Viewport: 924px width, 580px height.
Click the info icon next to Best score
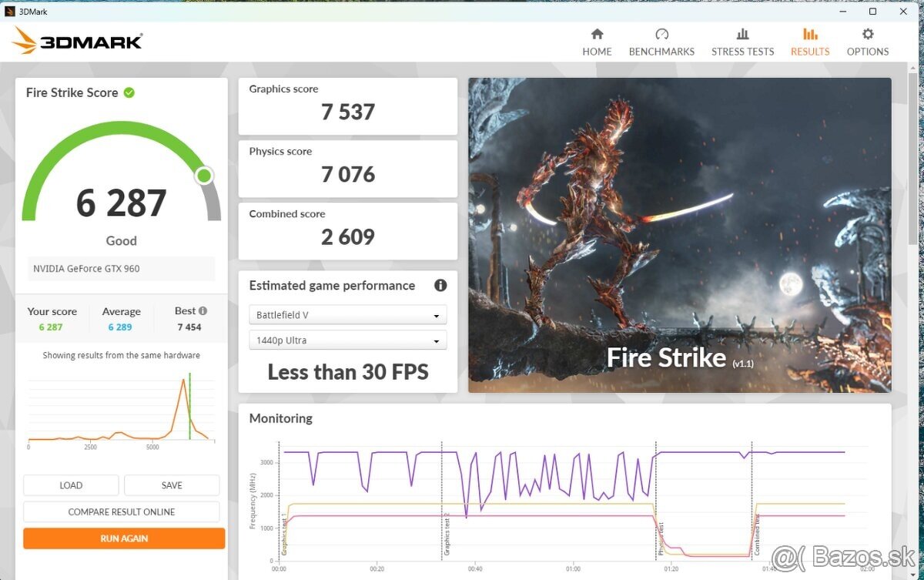coord(203,311)
